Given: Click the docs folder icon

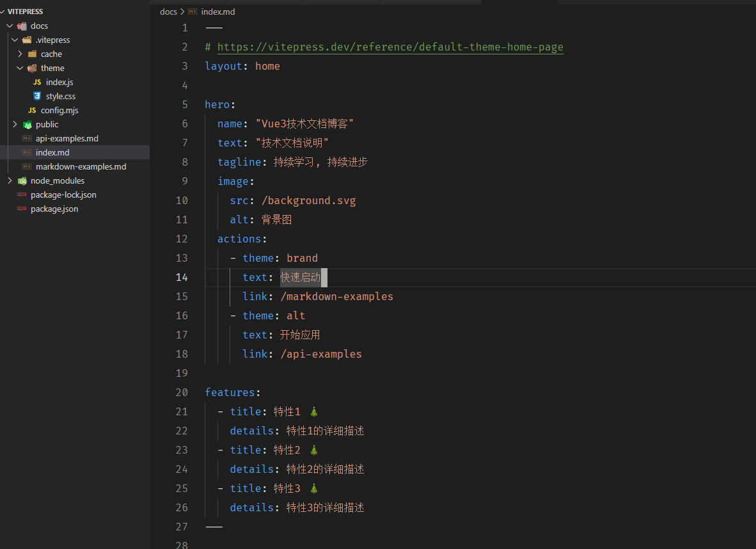Looking at the screenshot, I should click(22, 26).
